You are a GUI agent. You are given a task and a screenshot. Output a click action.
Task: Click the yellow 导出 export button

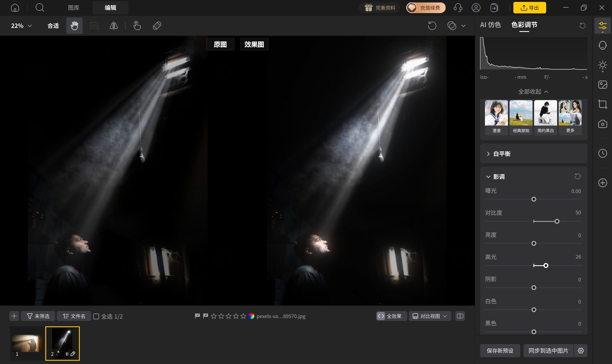[529, 8]
